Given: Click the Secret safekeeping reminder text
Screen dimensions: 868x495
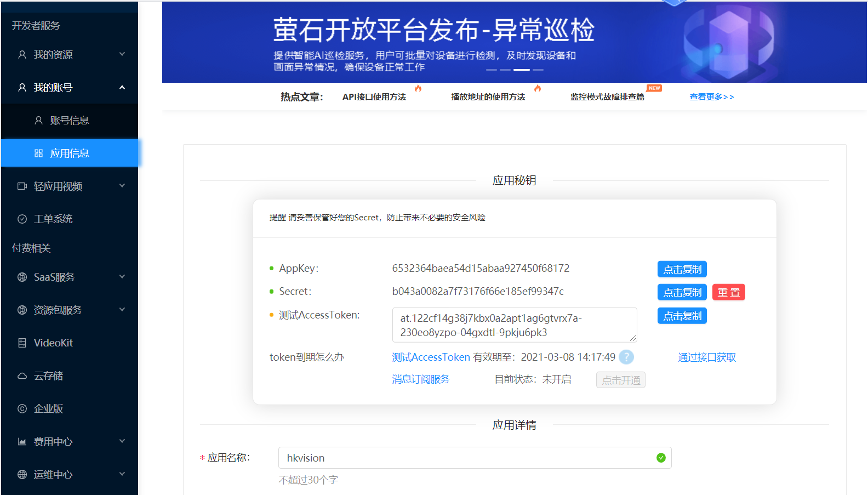Looking at the screenshot, I should coord(377,218).
